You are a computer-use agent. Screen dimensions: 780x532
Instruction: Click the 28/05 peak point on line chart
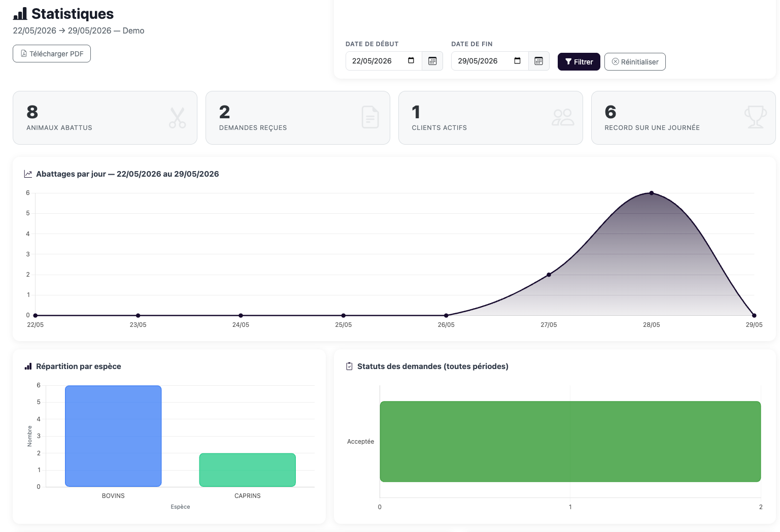652,193
